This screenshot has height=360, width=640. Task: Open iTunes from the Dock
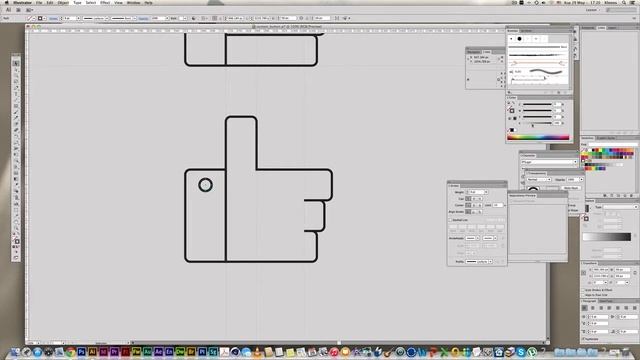[334, 352]
